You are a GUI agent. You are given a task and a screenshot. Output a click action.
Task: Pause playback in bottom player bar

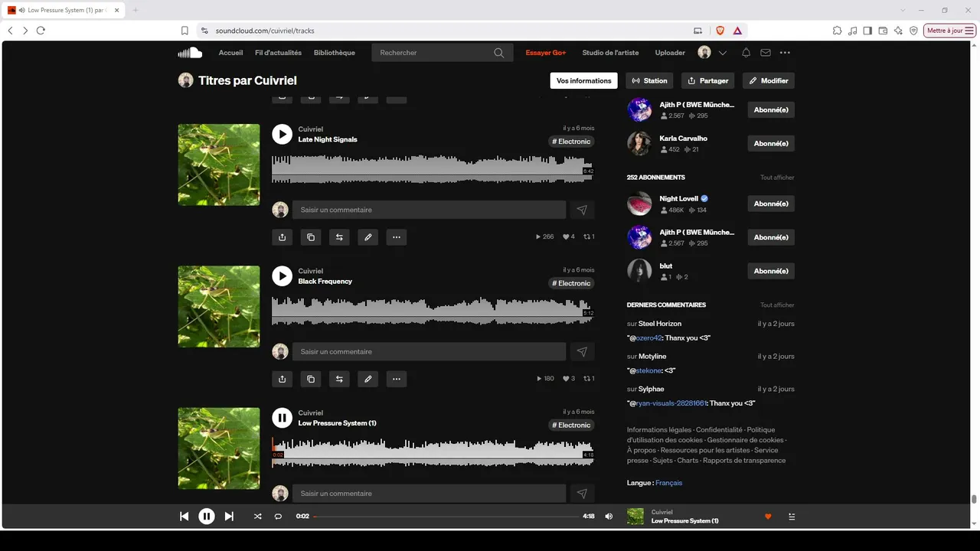[x=207, y=517]
